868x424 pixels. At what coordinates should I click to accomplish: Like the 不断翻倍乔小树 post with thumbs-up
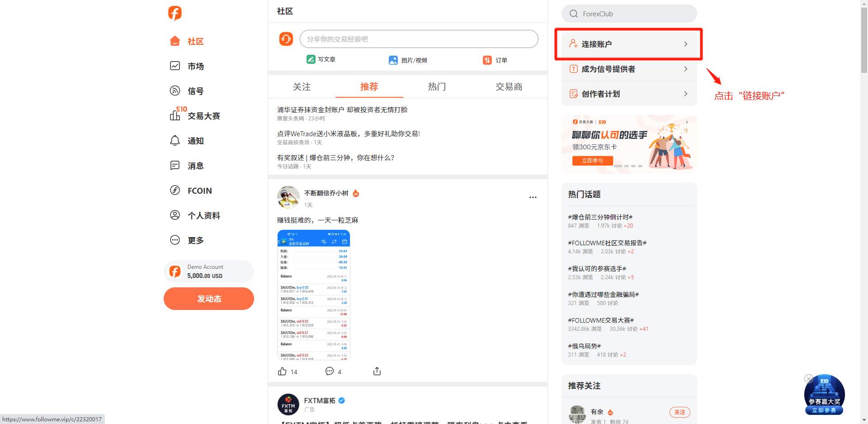tap(282, 372)
